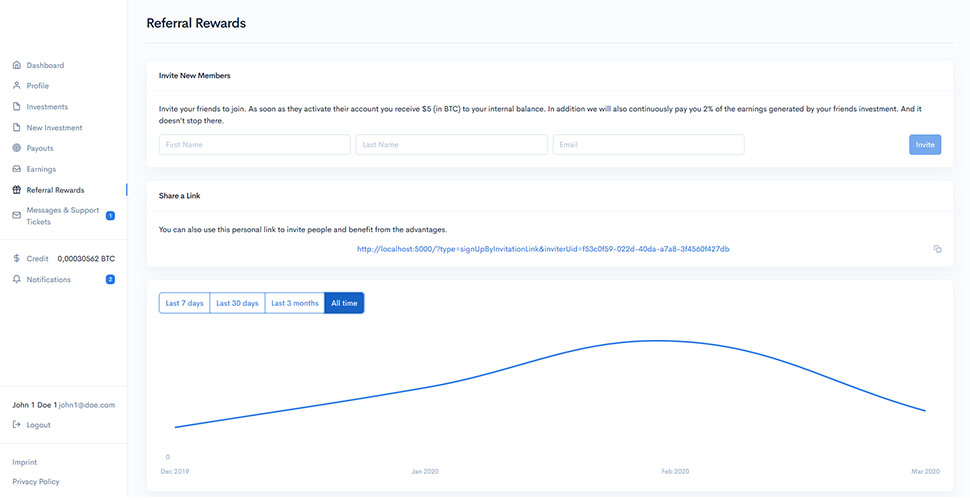Select the All time range

click(345, 303)
